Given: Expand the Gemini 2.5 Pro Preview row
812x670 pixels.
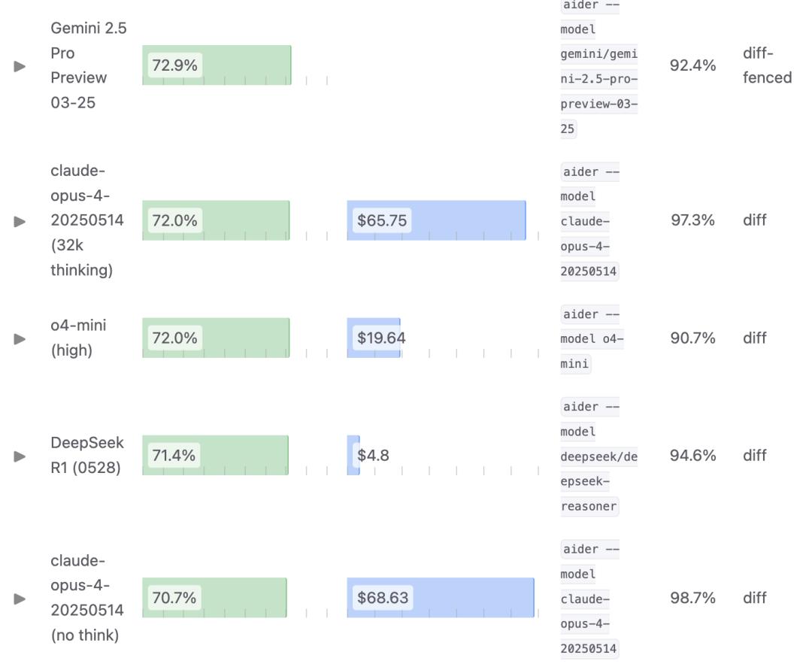Looking at the screenshot, I should click(x=20, y=66).
